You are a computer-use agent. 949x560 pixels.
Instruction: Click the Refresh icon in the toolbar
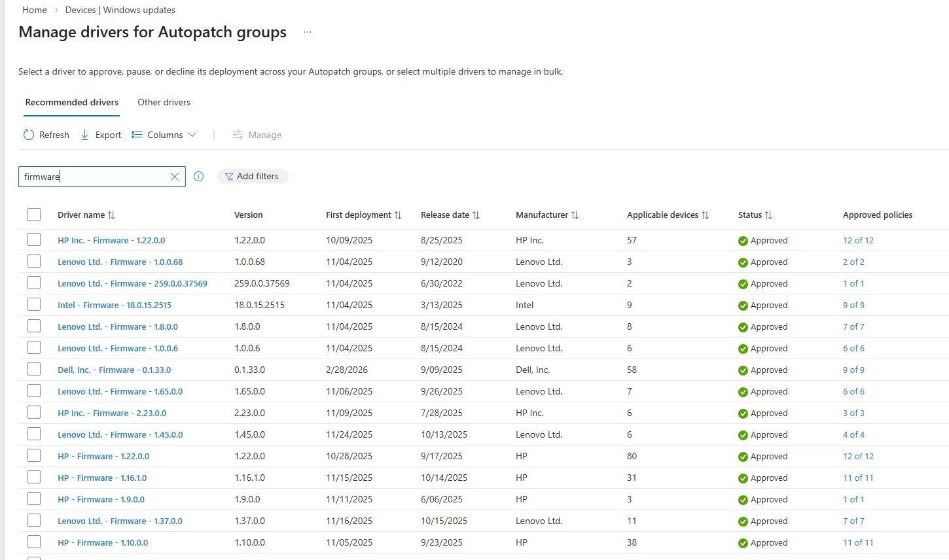click(x=29, y=135)
